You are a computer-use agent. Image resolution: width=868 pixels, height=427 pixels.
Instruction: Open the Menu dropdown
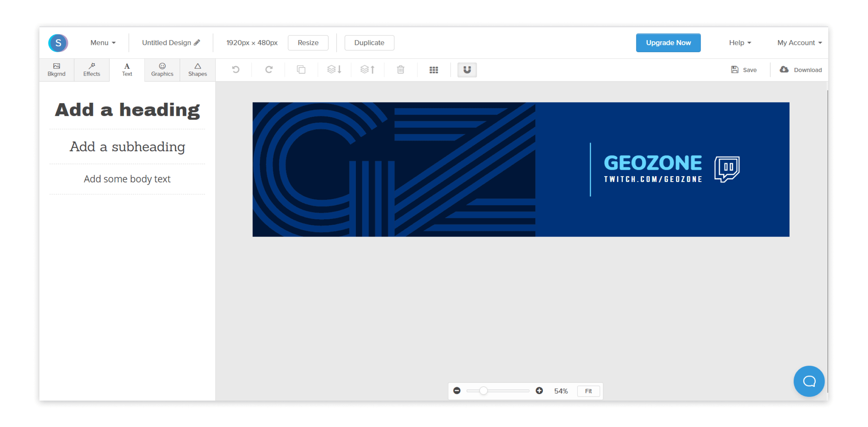(x=103, y=43)
